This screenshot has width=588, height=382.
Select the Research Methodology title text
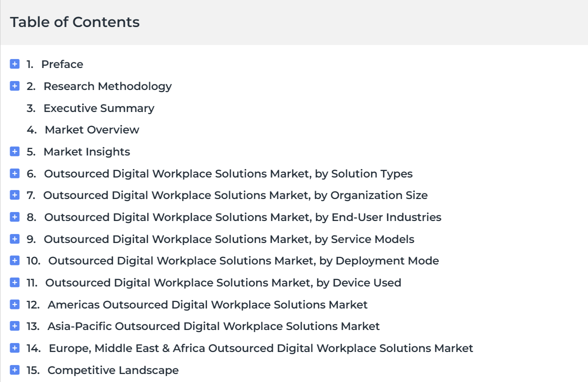click(107, 86)
